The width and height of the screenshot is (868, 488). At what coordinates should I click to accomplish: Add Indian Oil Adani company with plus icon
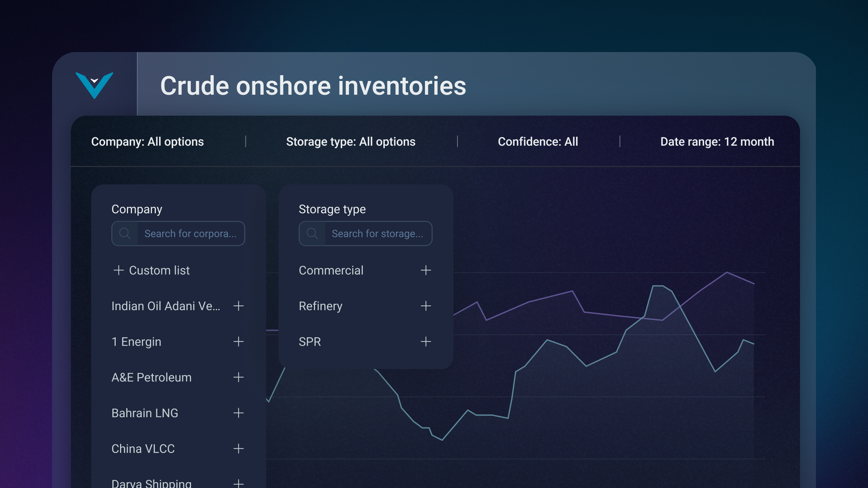[x=238, y=306]
